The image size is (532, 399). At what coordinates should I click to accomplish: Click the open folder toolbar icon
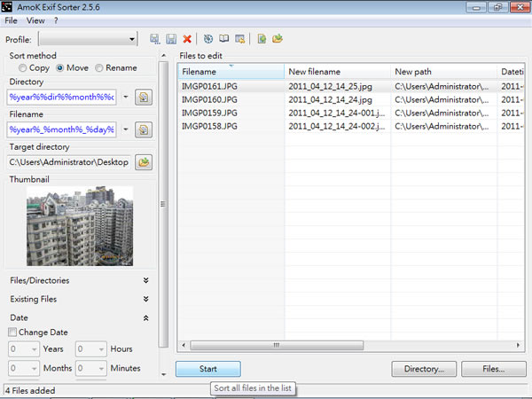click(278, 39)
